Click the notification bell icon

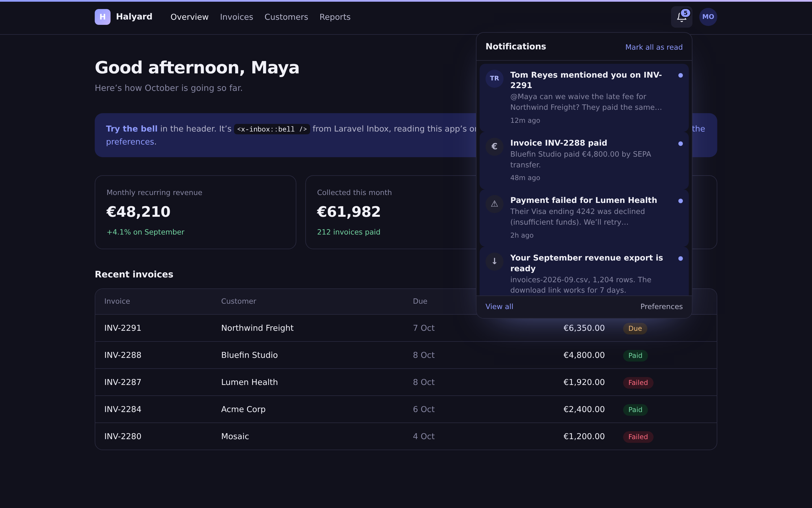(681, 17)
